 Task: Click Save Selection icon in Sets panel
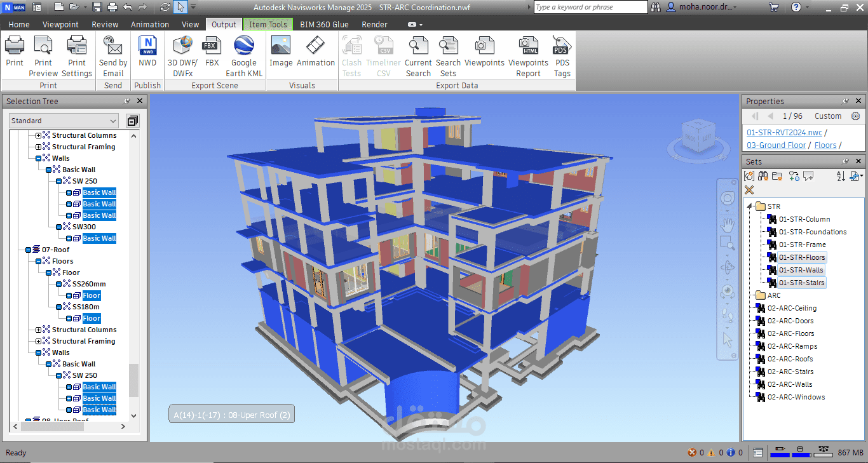(749, 176)
